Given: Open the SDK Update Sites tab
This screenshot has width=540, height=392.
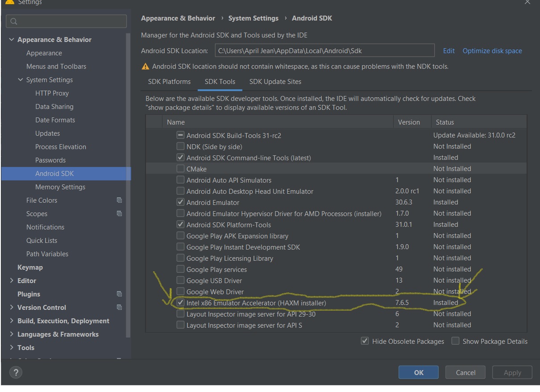Looking at the screenshot, I should (x=275, y=82).
